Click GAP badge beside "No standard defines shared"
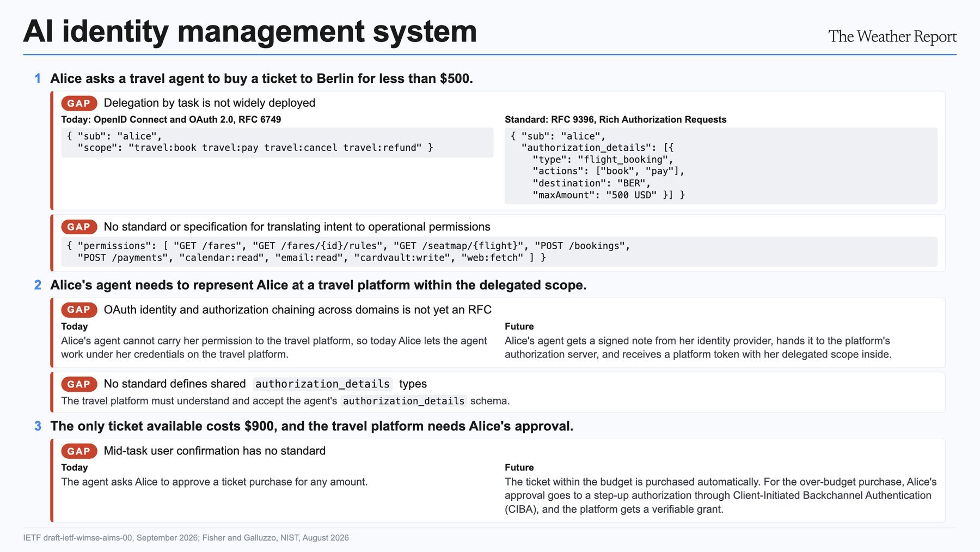Image resolution: width=980 pixels, height=552 pixels. (x=79, y=384)
